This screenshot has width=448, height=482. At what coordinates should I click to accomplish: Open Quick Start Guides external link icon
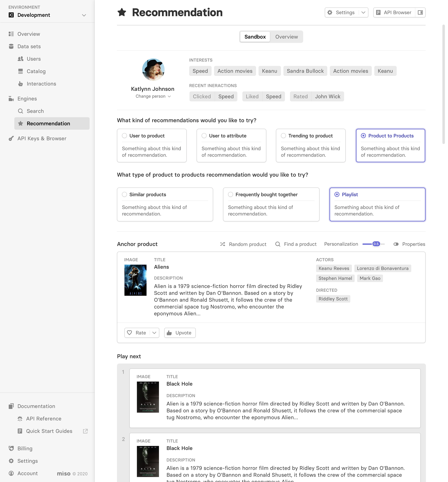pyautogui.click(x=85, y=431)
